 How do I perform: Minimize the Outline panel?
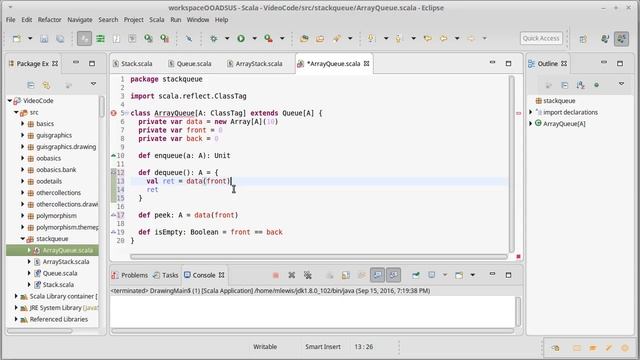click(x=604, y=63)
